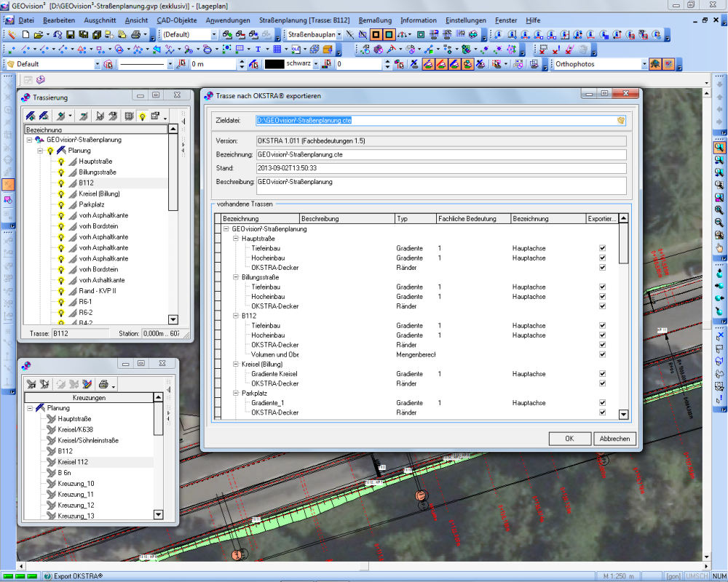Click the black color swatch

point(274,64)
